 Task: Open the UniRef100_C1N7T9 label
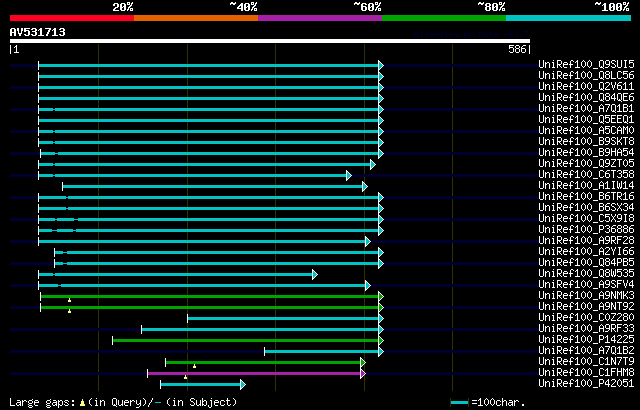[x=586, y=362]
